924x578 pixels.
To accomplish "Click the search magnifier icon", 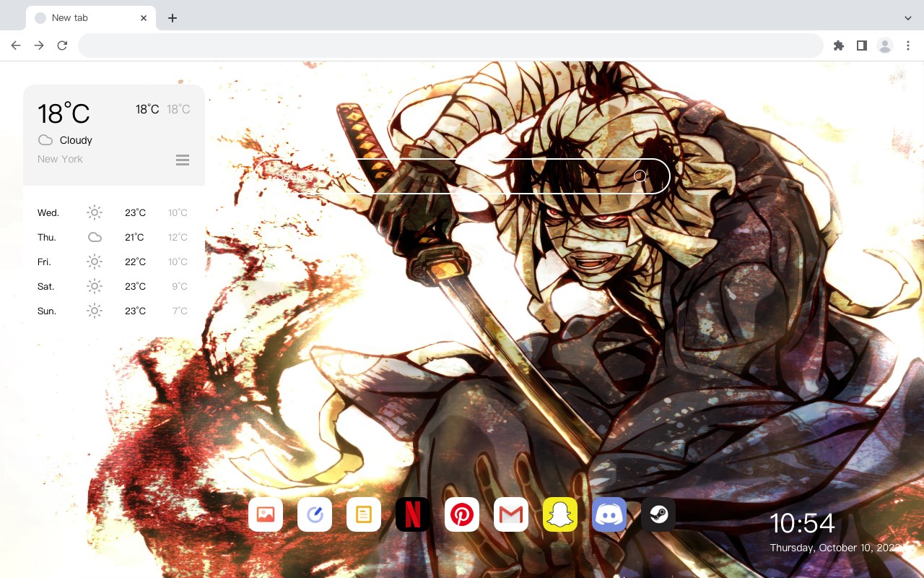I will [x=640, y=176].
